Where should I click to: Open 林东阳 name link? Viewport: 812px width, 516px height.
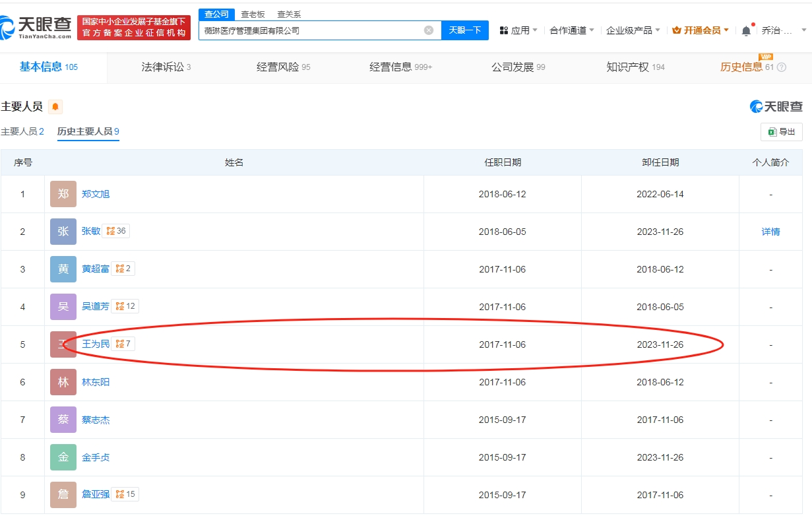point(96,382)
